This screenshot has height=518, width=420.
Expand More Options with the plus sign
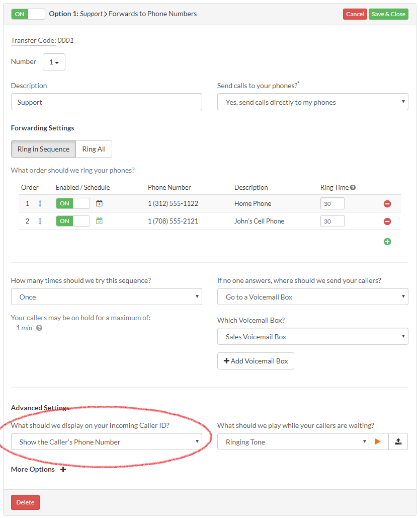[62, 469]
